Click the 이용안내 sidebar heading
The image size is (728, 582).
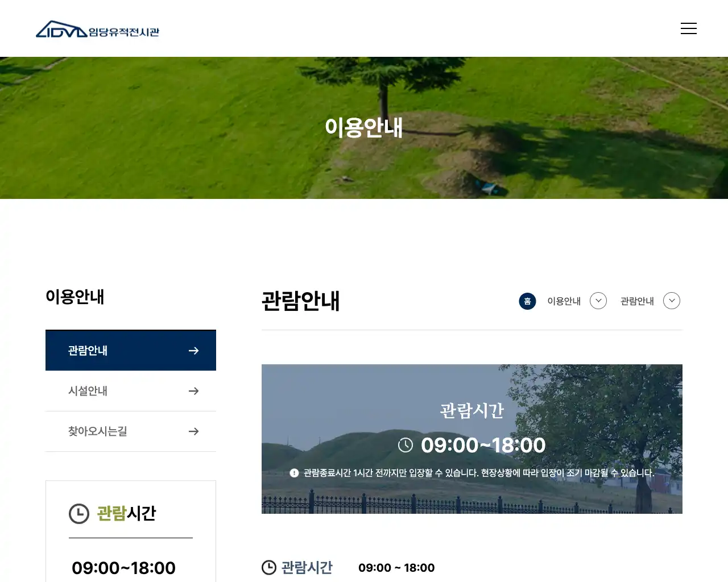click(75, 297)
